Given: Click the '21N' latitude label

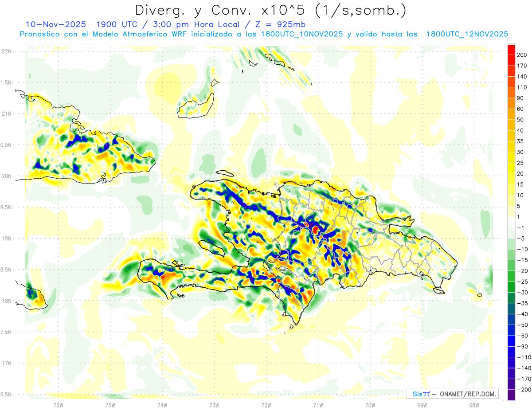Looking at the screenshot, I should (6, 114).
